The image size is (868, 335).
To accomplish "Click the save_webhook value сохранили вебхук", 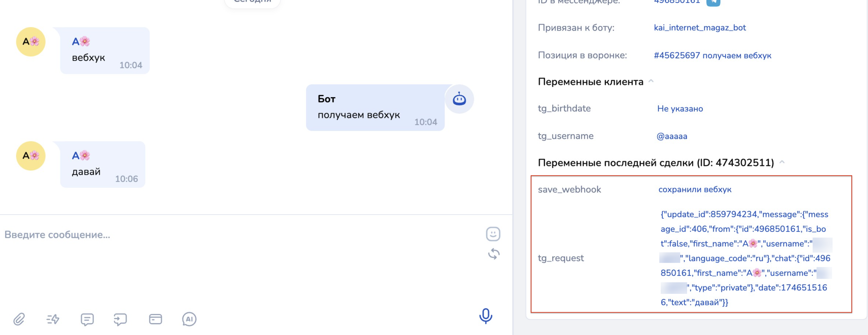I will point(695,190).
